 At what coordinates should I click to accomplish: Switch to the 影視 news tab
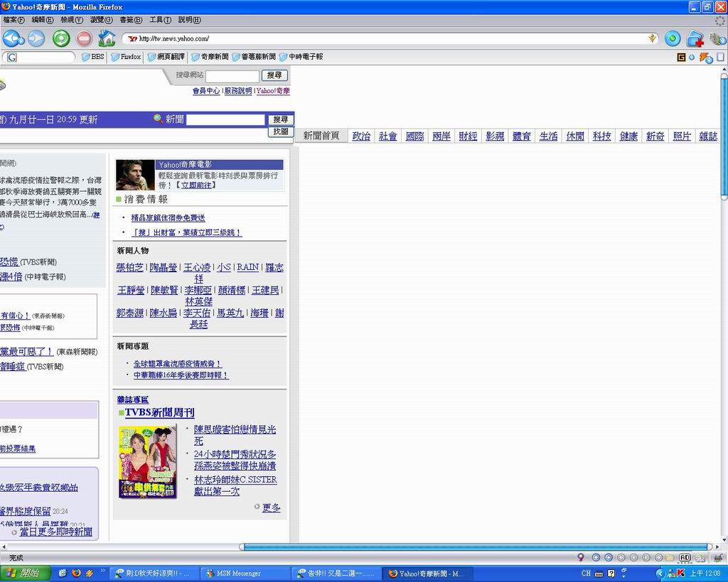(495, 136)
